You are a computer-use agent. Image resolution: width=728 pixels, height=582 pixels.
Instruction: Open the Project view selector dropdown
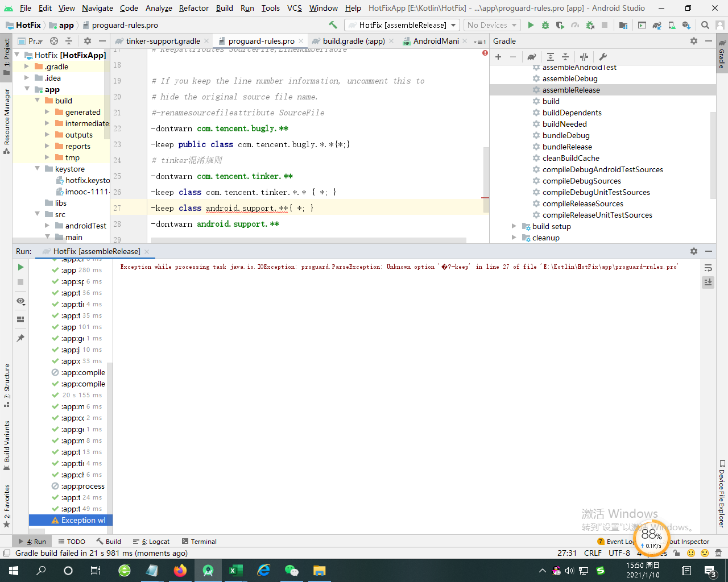pos(31,41)
